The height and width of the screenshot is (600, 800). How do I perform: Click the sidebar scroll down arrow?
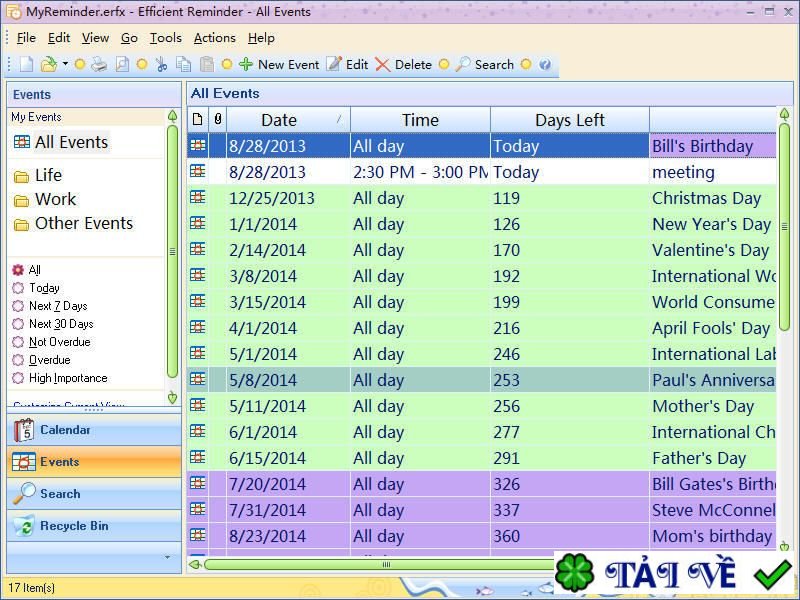pyautogui.click(x=172, y=397)
